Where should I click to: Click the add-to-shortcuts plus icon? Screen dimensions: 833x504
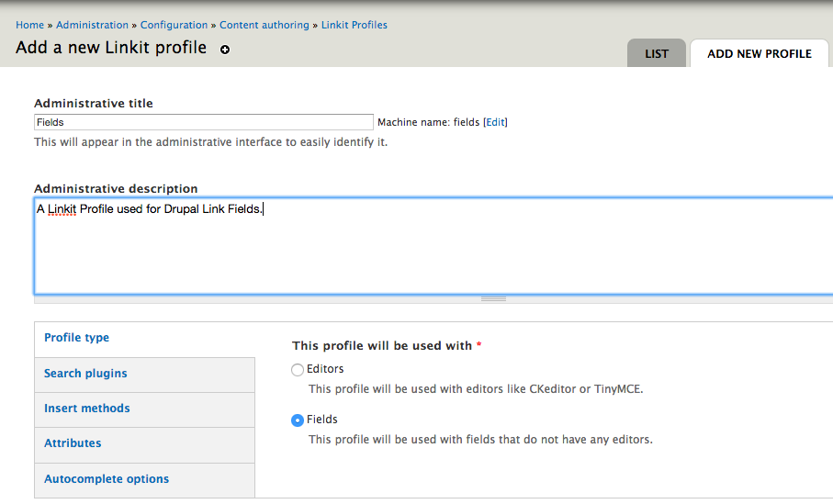point(225,50)
